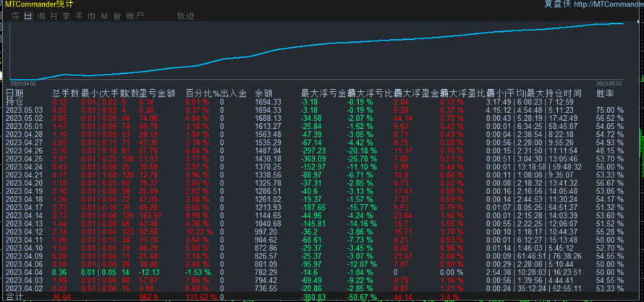Select the 2023.04.24 date row
Screen dimensions: 644x302
tap(315, 167)
